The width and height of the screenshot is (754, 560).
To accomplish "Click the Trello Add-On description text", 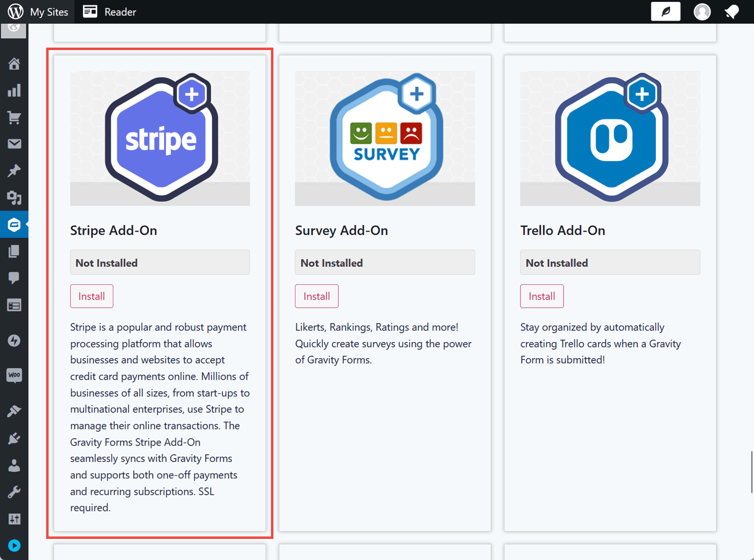I will coord(601,344).
